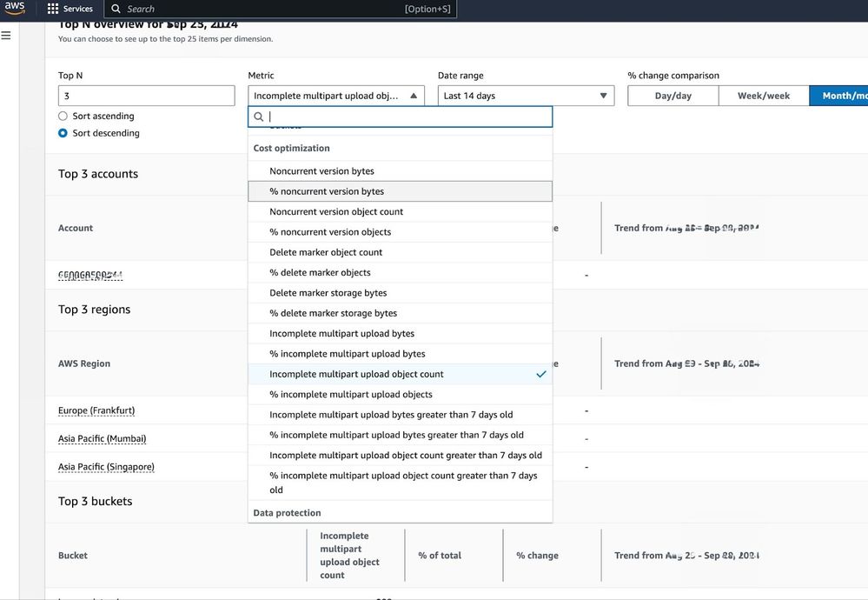Click the Top 3 regions section title
The width and height of the screenshot is (868, 600).
94,310
